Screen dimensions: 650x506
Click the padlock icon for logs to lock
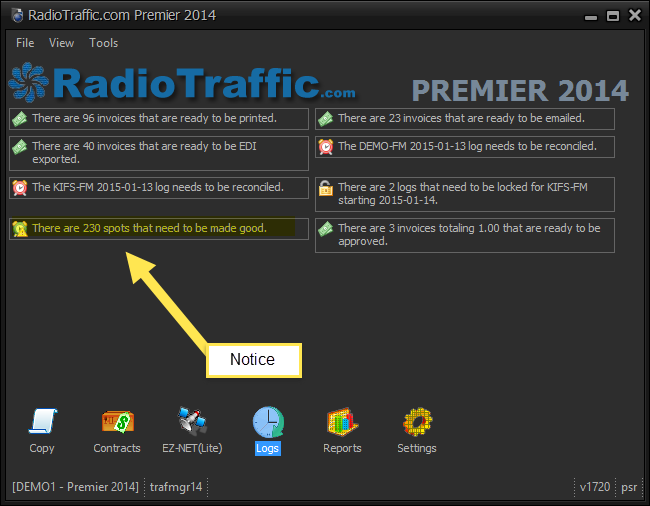click(325, 188)
